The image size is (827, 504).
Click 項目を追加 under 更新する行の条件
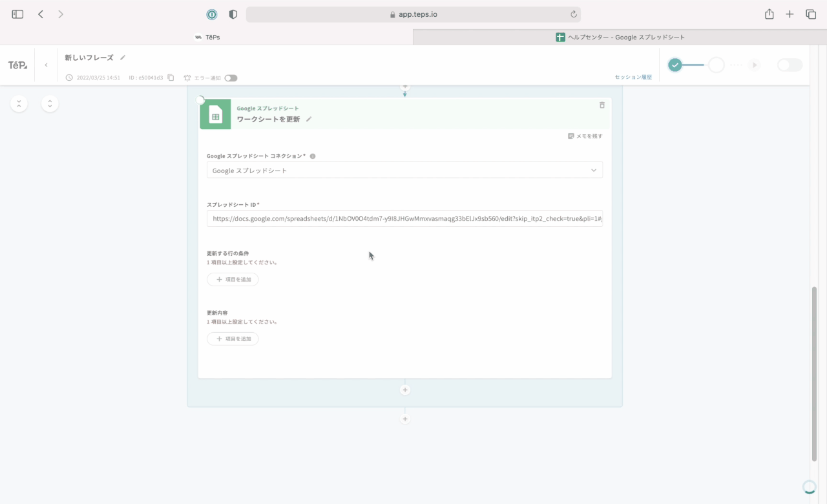233,280
